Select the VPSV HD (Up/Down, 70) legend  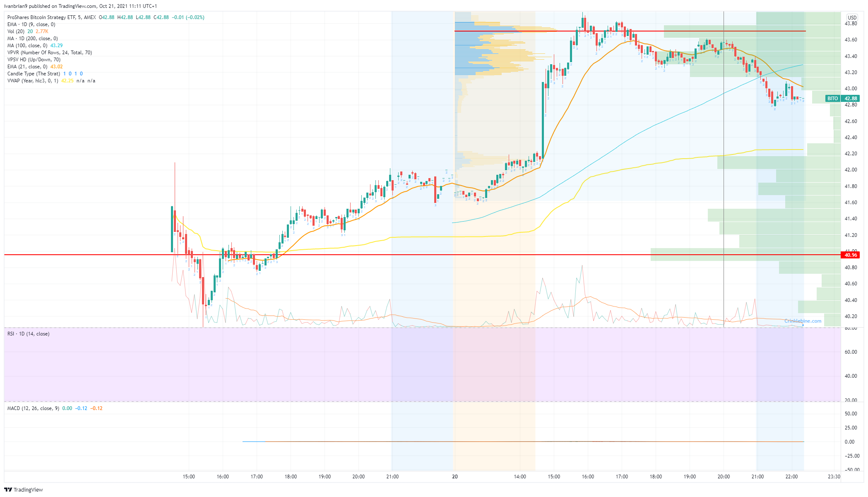click(x=34, y=60)
